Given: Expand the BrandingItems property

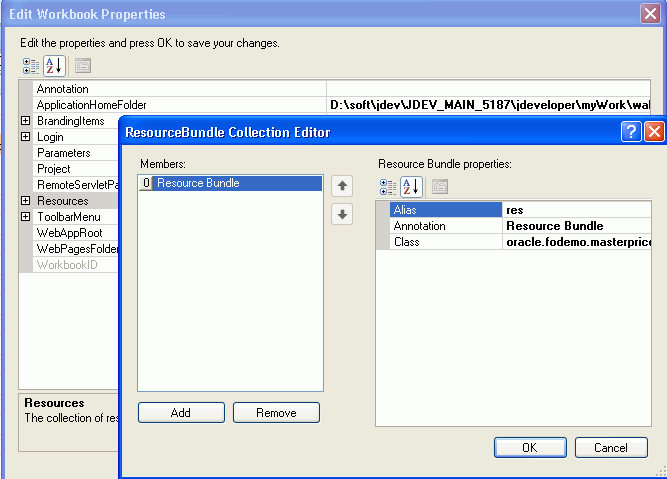Looking at the screenshot, I should click(26, 121).
